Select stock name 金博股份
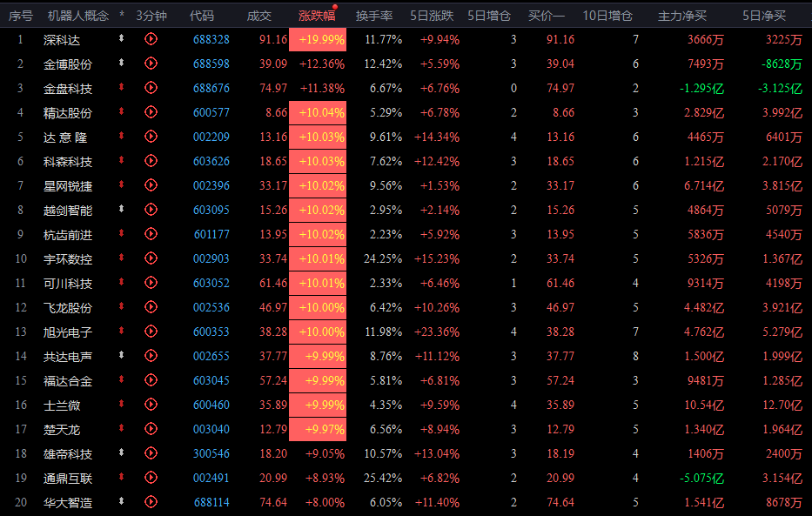 [68, 64]
